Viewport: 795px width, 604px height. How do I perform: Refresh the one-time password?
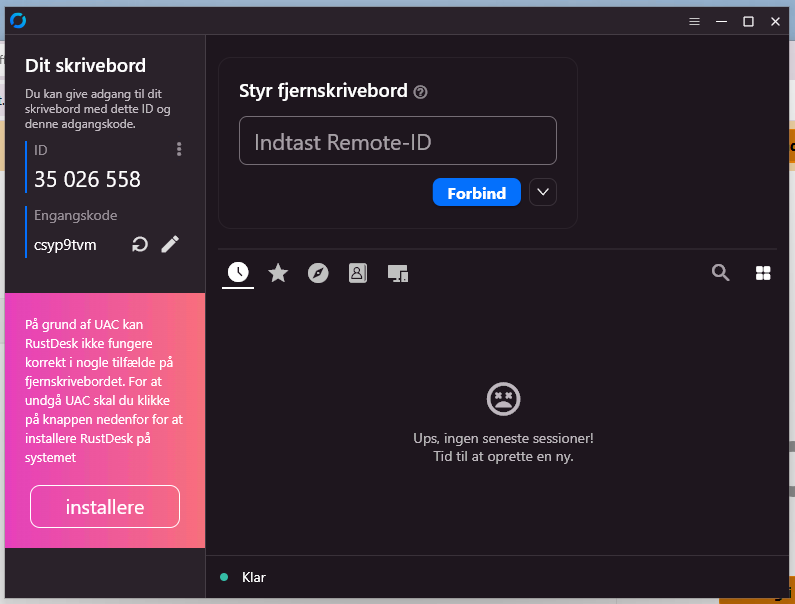pos(140,244)
